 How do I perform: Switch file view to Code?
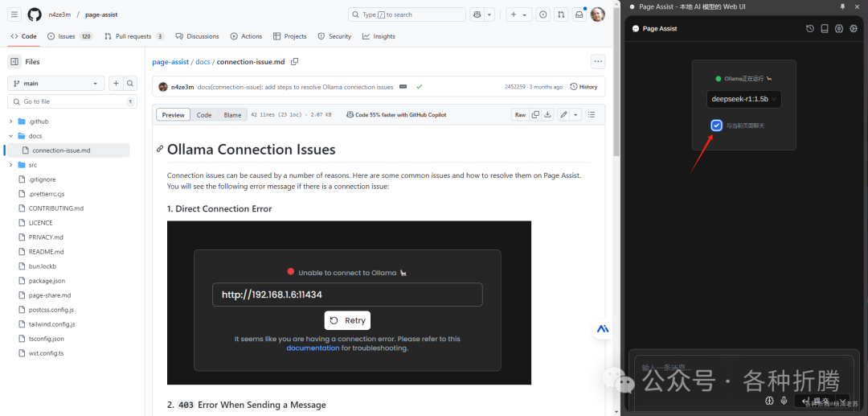point(204,115)
